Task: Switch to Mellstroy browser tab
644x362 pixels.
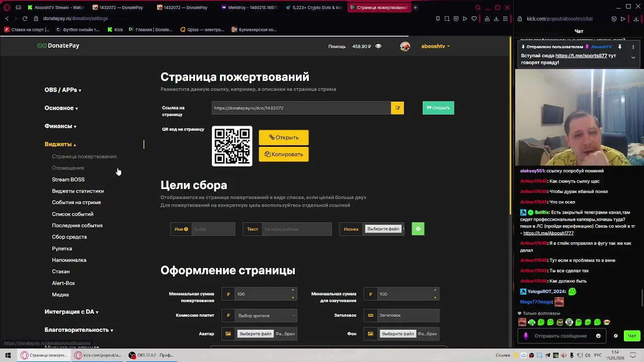Action: [249, 8]
